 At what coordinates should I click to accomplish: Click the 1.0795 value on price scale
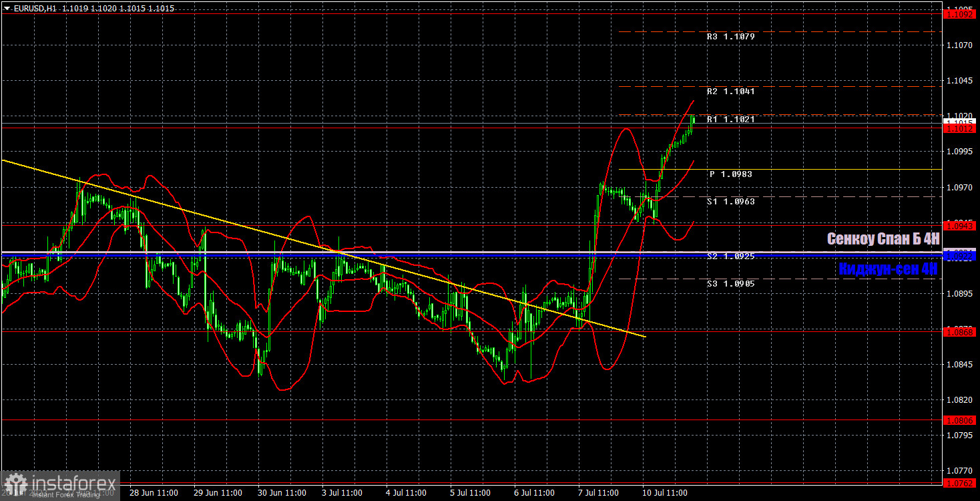point(958,435)
